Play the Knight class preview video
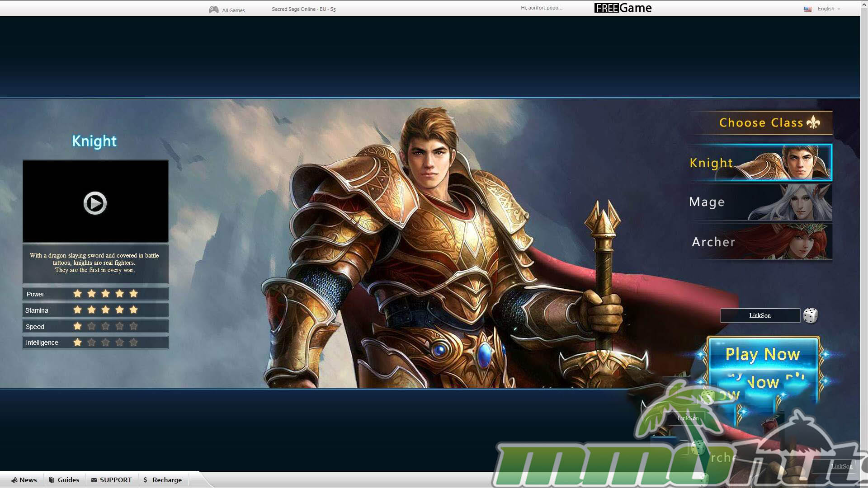This screenshot has height=488, width=868. point(95,203)
